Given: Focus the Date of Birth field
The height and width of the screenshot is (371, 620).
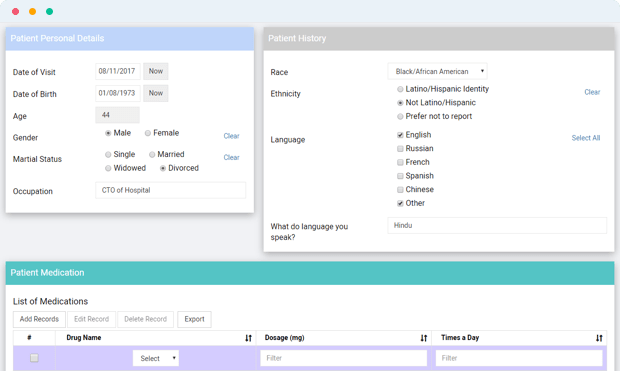Looking at the screenshot, I should 118,93.
